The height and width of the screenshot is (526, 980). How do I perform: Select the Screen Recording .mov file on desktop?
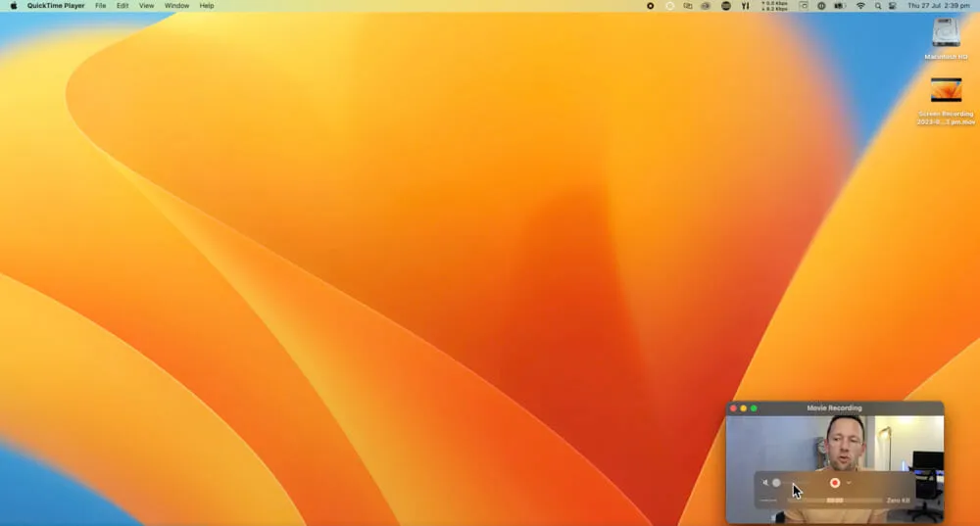tap(946, 91)
